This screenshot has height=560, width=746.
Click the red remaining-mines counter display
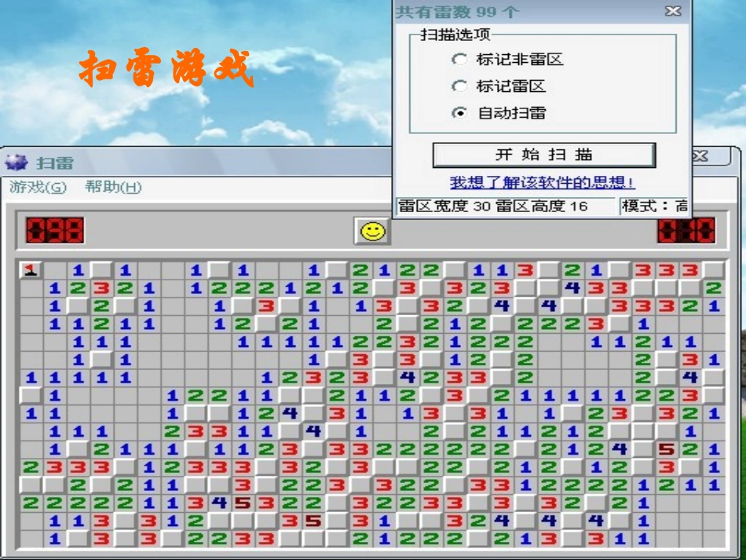[x=55, y=230]
